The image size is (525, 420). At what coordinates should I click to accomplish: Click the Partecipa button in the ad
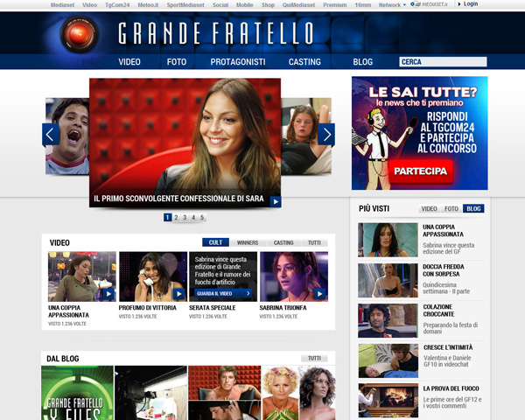click(x=420, y=171)
